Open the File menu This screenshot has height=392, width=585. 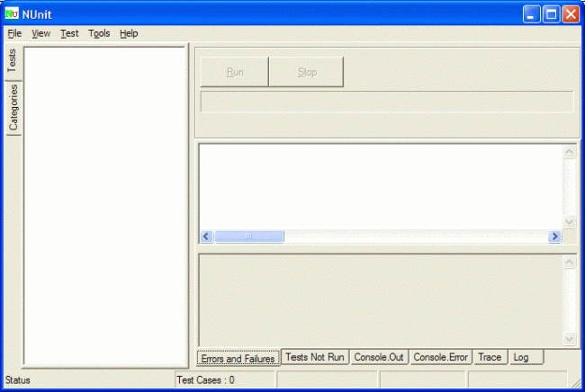(x=14, y=33)
